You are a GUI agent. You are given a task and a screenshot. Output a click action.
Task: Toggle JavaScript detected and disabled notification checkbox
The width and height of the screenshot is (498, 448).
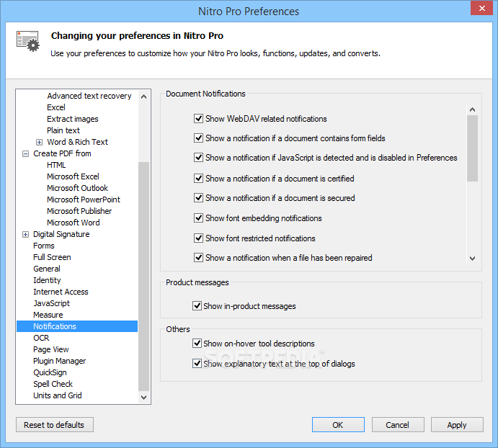pyautogui.click(x=198, y=158)
